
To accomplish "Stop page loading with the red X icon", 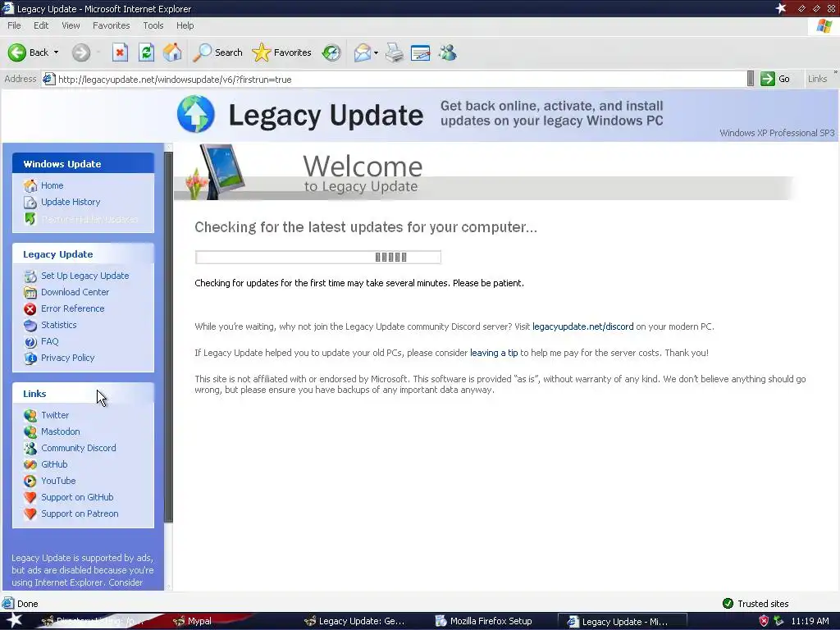I will point(120,52).
